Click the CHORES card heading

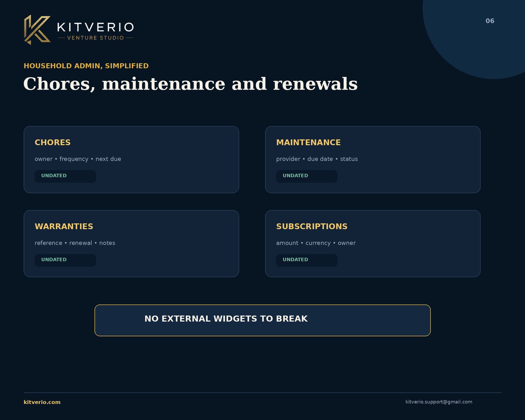pos(52,142)
